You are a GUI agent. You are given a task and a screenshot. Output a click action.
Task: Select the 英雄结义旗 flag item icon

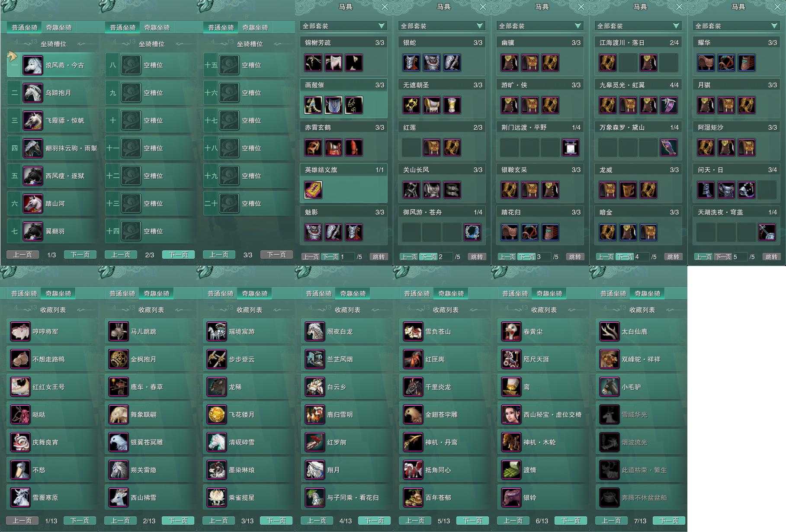click(313, 190)
